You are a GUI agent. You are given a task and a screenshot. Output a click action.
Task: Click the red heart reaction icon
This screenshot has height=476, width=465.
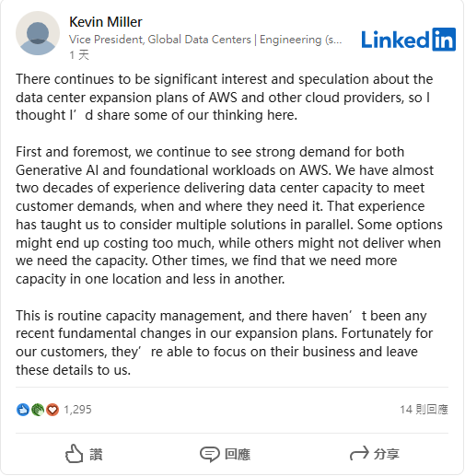[52, 410]
